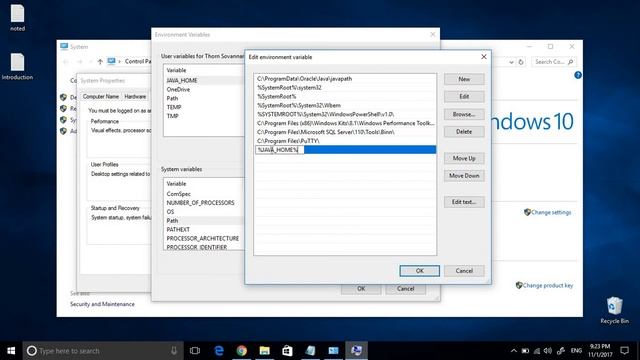Confirm with OK in Edit environment variable dialog
This screenshot has height=360, width=640.
[420, 271]
